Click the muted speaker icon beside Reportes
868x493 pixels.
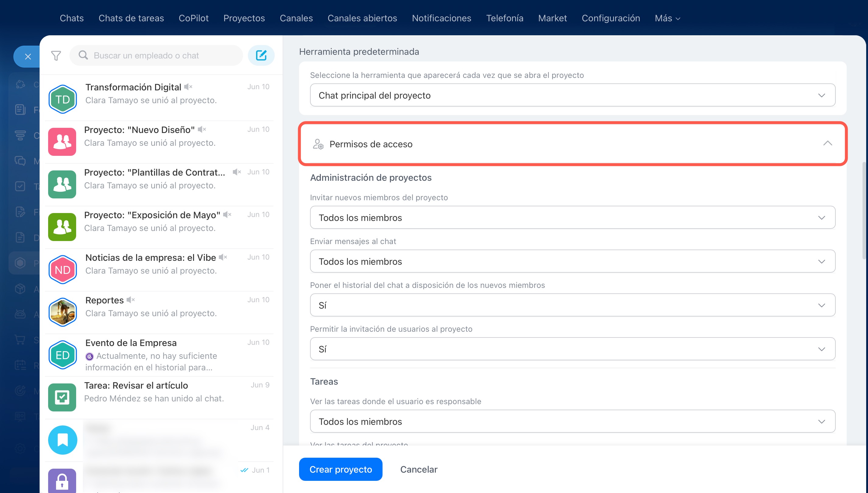[130, 300]
